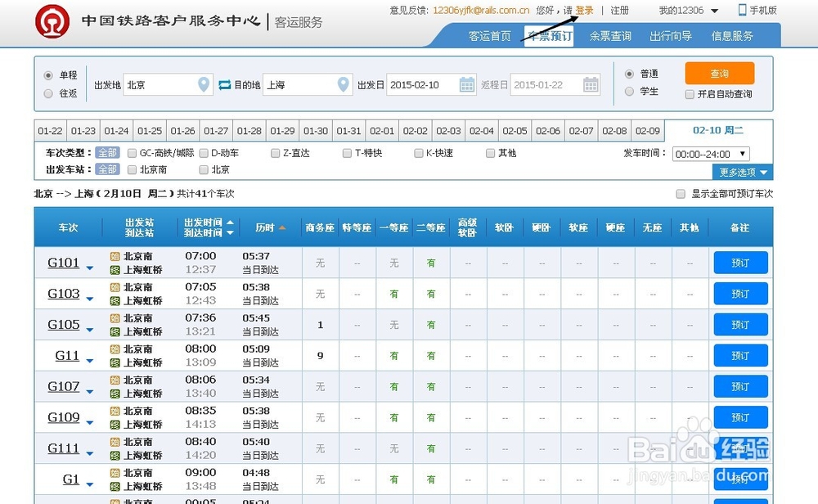Check the GC-高铁/城际 train type filter
Viewport: 818px width, 504px height.
tap(132, 153)
